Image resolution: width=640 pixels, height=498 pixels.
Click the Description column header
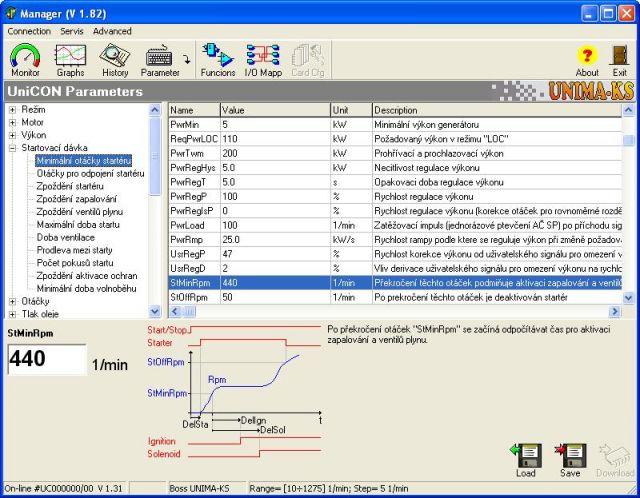pos(497,110)
